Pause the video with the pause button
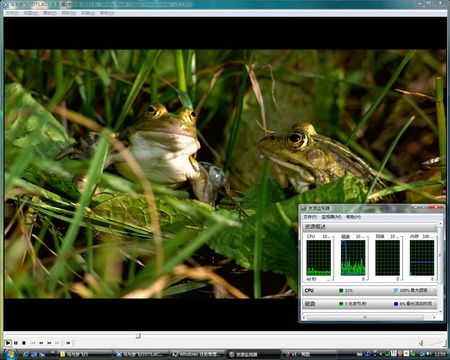Image resolution: width=450 pixels, height=360 pixels. click(x=16, y=343)
